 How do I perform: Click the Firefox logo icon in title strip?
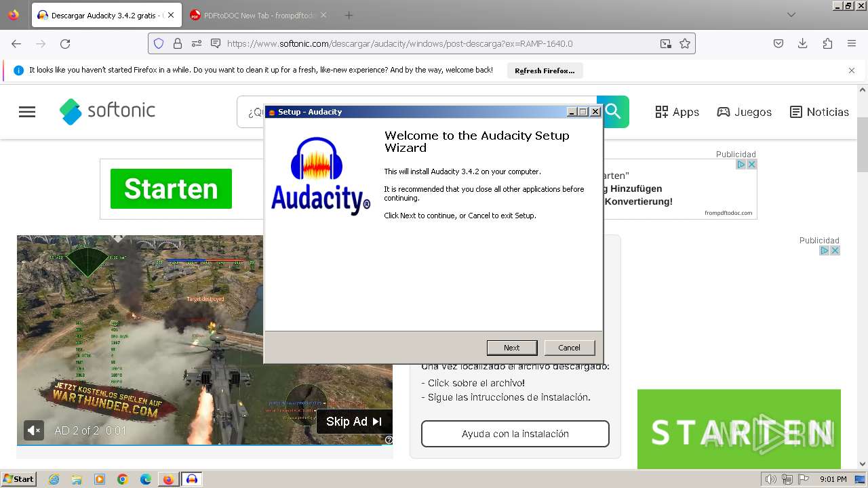pos(14,15)
